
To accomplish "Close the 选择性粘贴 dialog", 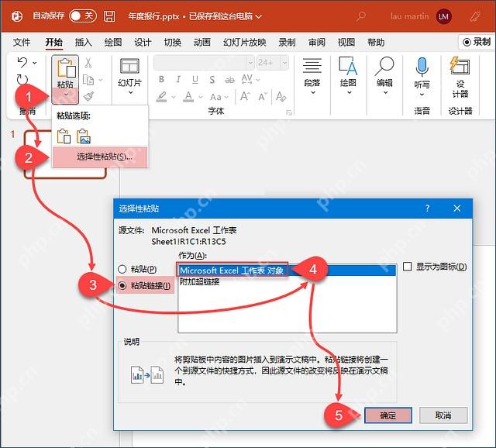I will [x=456, y=208].
